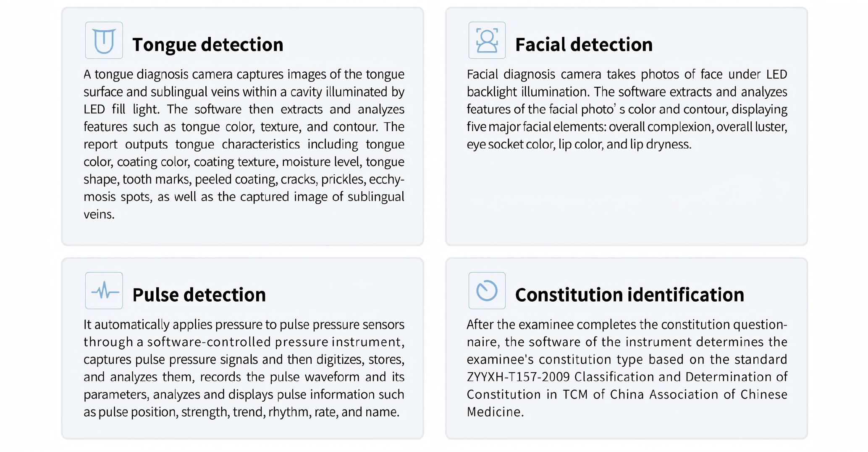This screenshot has height=452, width=868.
Task: Click the word "Medicine." ending the constitution text
Action: click(495, 412)
